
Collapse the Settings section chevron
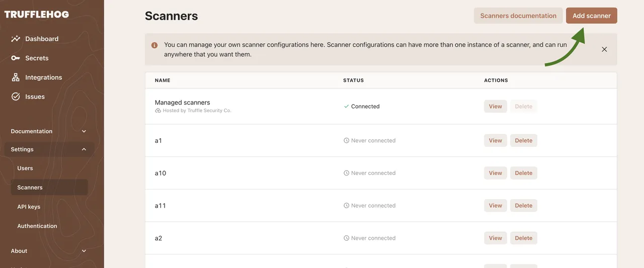(x=84, y=149)
